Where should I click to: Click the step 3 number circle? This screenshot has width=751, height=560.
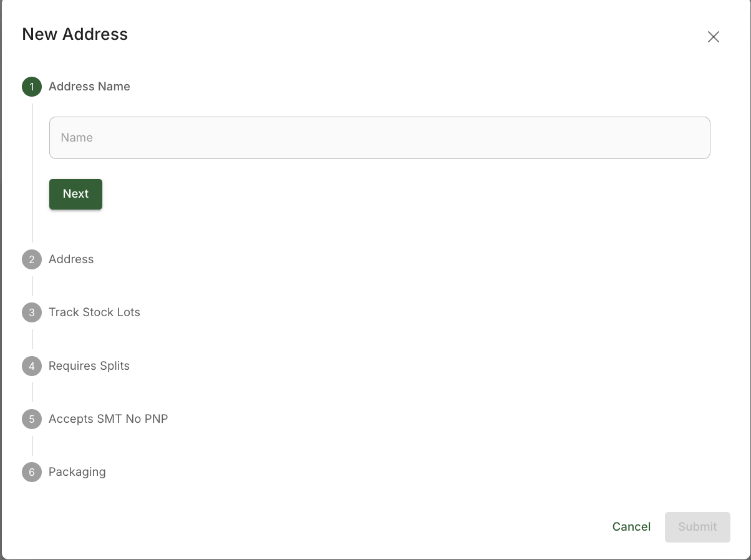[x=32, y=312]
